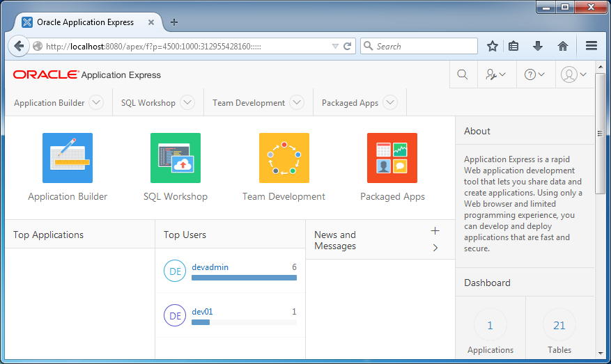Viewport: 611px width, 364px height.
Task: Click the Oracle Application Express logo
Action: [x=86, y=74]
